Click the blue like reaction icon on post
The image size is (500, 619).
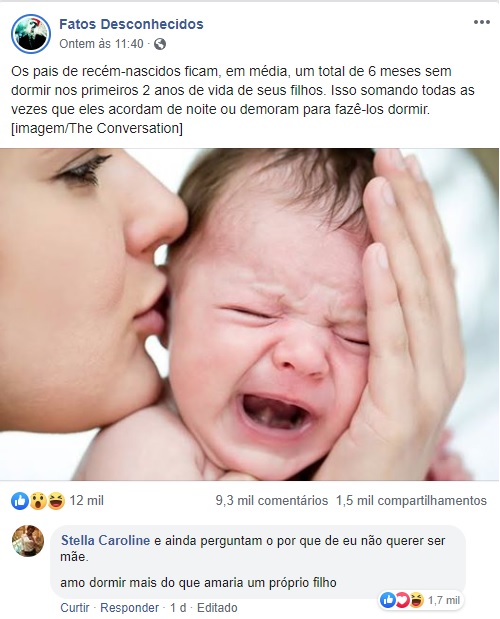click(20, 501)
